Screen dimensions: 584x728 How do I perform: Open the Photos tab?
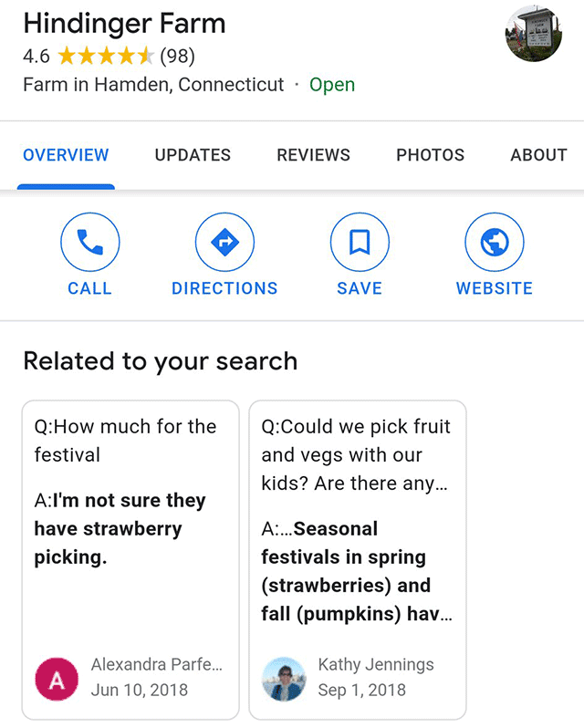tap(430, 155)
